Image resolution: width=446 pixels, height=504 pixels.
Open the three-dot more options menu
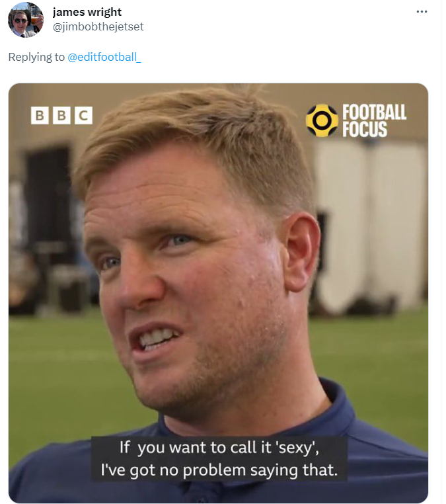pyautogui.click(x=422, y=12)
